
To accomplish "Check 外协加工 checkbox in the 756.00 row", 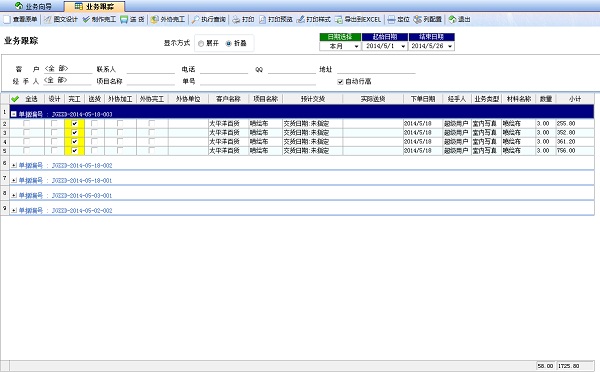I will (x=120, y=151).
